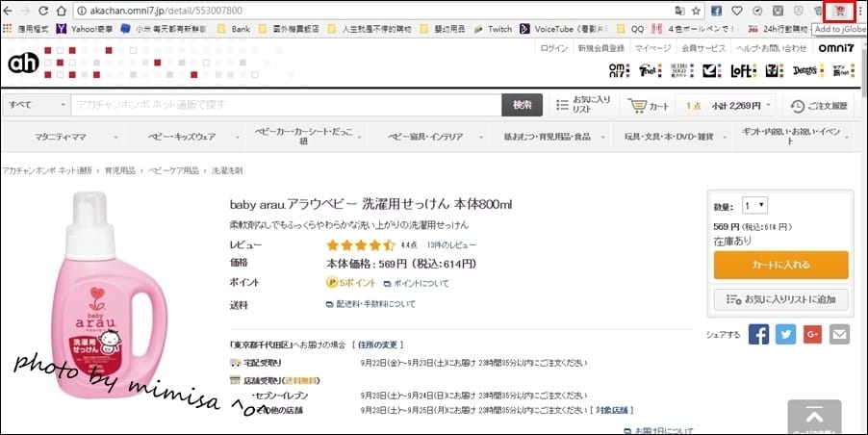The height and width of the screenshot is (435, 868).
Task: Click the browser back arrow
Action: coord(8,11)
